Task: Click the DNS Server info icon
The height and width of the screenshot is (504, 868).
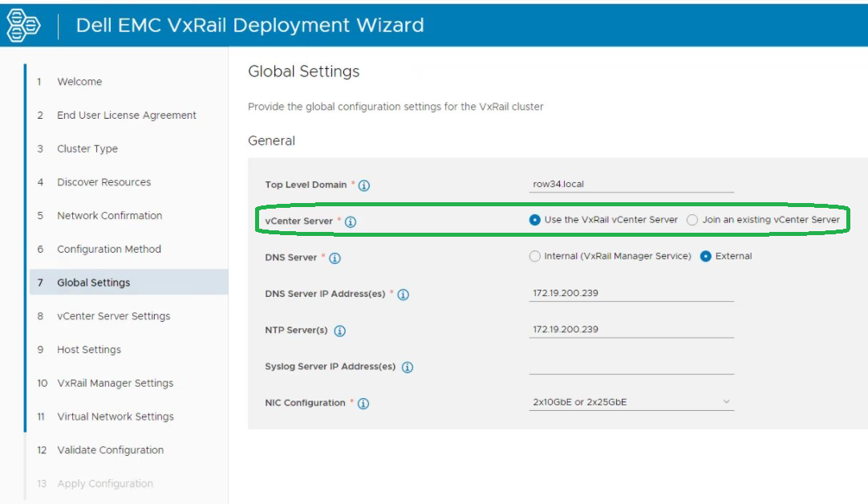Action: click(x=335, y=258)
